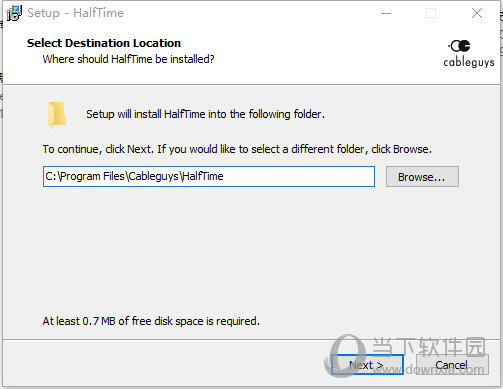
Task: Click the Cancel button
Action: click(x=452, y=365)
